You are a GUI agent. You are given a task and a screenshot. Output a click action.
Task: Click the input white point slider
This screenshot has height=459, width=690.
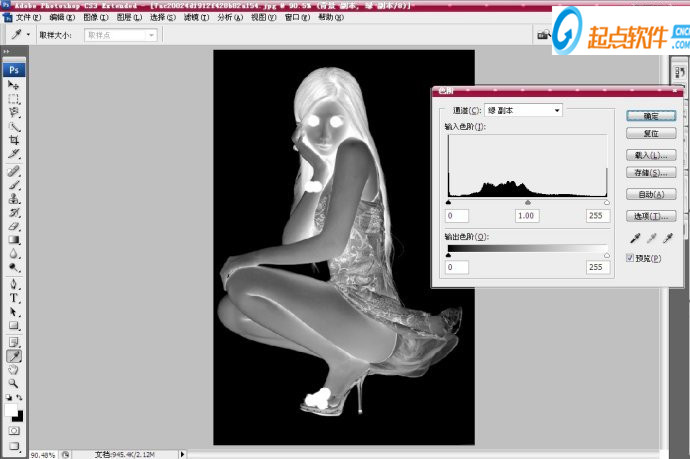coord(607,202)
